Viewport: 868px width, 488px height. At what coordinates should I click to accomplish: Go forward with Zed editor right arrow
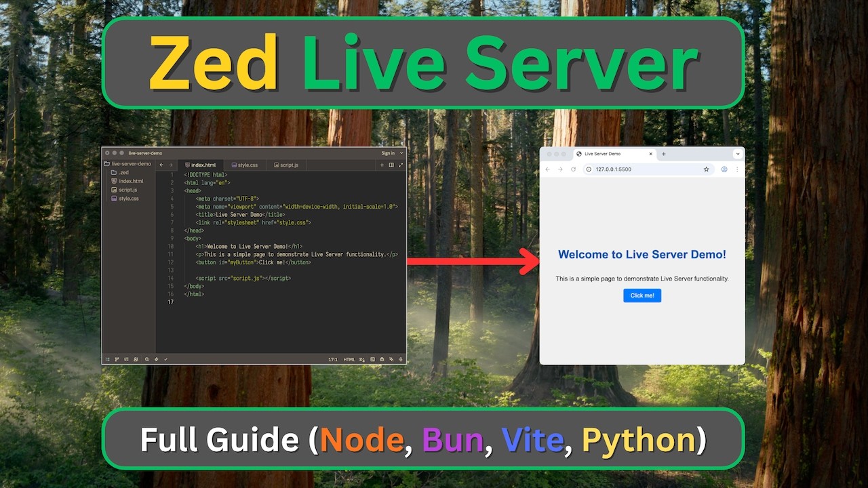170,165
